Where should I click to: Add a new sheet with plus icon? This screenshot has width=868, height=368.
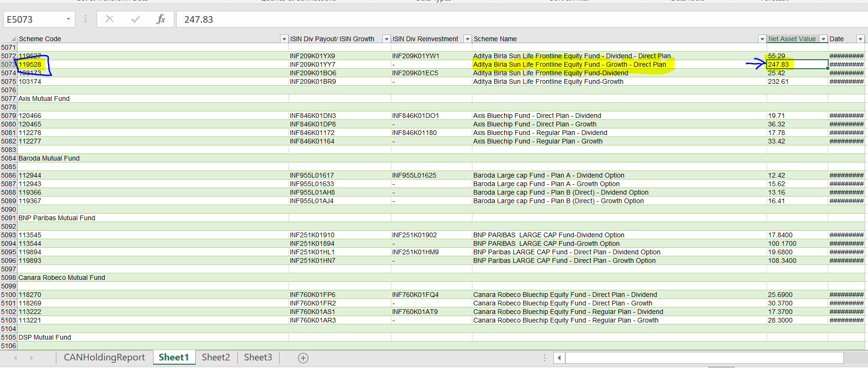303,358
